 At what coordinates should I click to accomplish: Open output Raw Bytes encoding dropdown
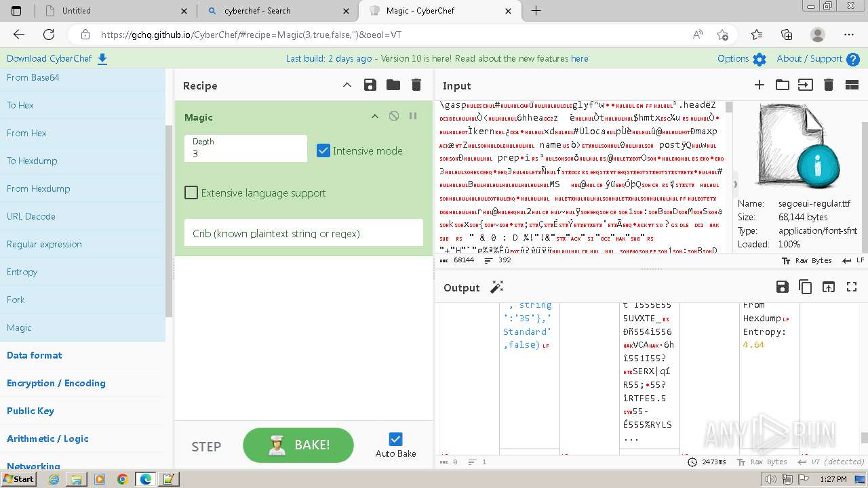tap(762, 462)
